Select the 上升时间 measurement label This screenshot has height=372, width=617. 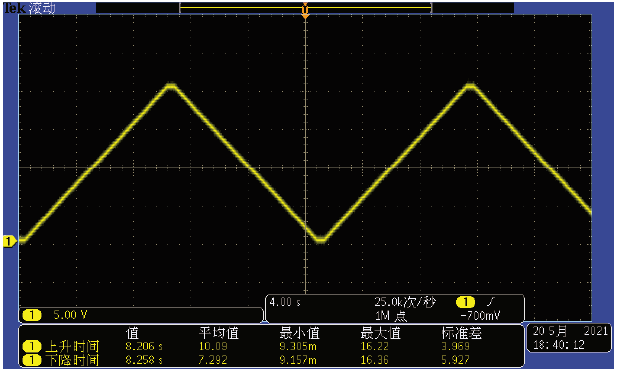click(x=72, y=346)
